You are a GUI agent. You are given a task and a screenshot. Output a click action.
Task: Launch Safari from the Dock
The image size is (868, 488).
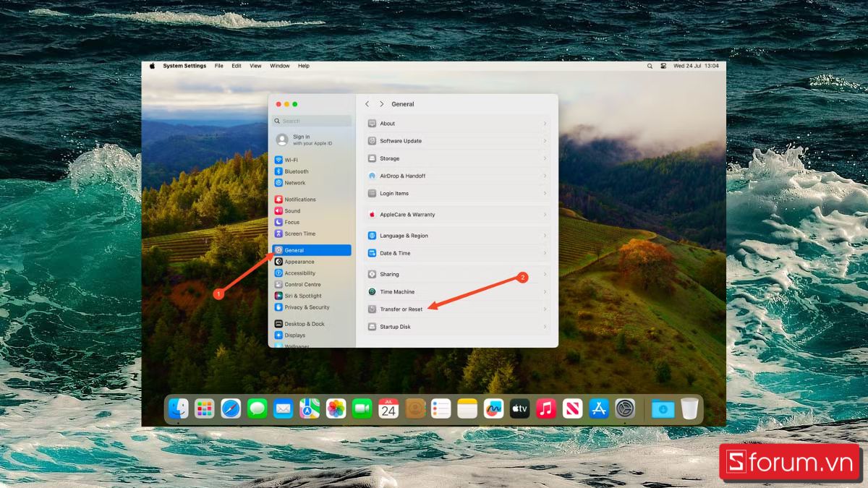[230, 408]
